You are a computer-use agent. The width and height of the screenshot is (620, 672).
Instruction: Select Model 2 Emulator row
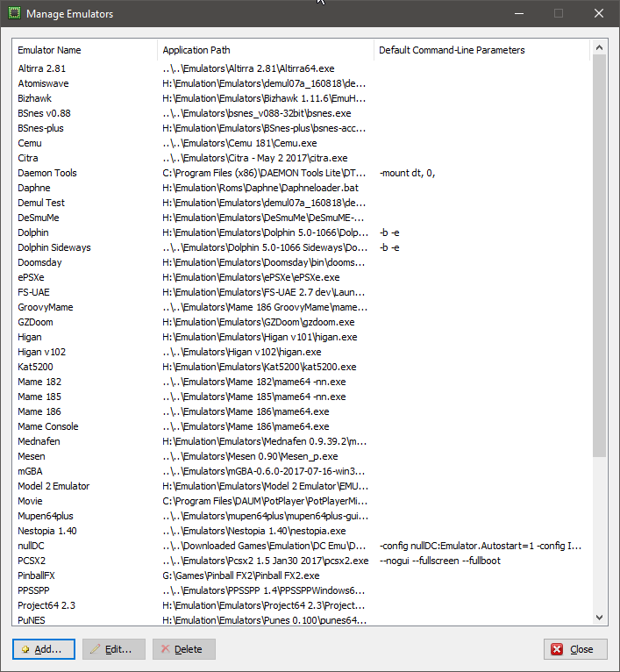click(x=302, y=486)
